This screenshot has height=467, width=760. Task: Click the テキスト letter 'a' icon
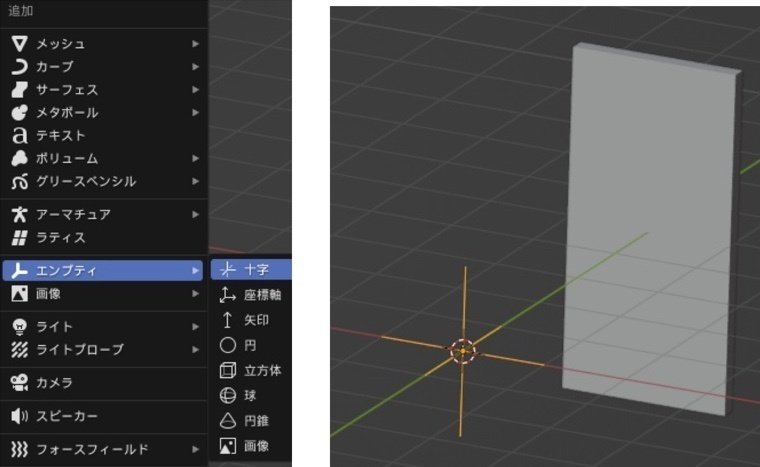click(19, 135)
